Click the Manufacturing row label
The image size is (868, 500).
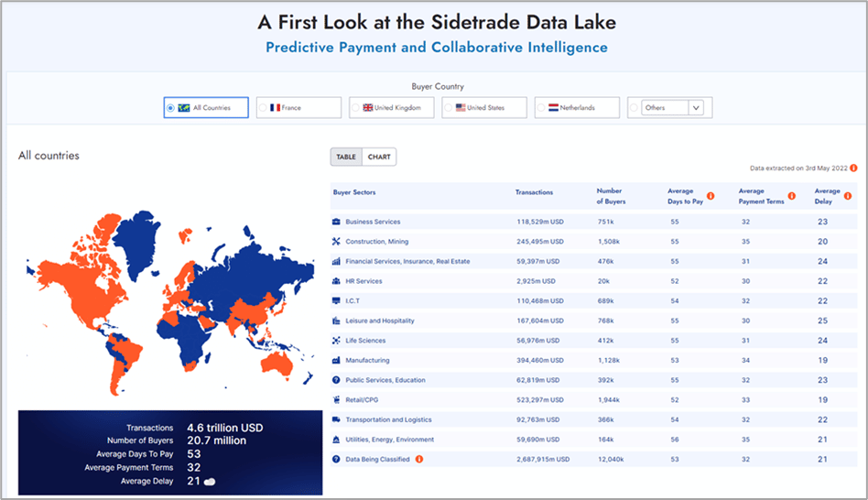pos(367,361)
